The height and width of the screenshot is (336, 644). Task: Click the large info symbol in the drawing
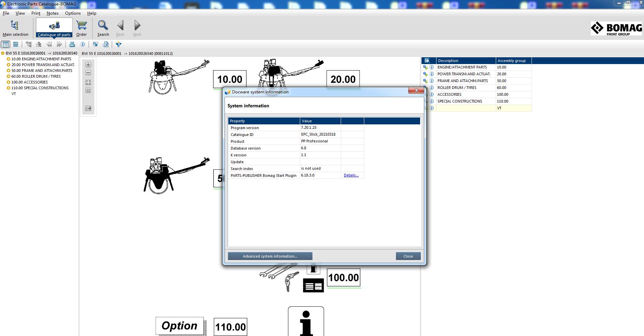(x=306, y=321)
